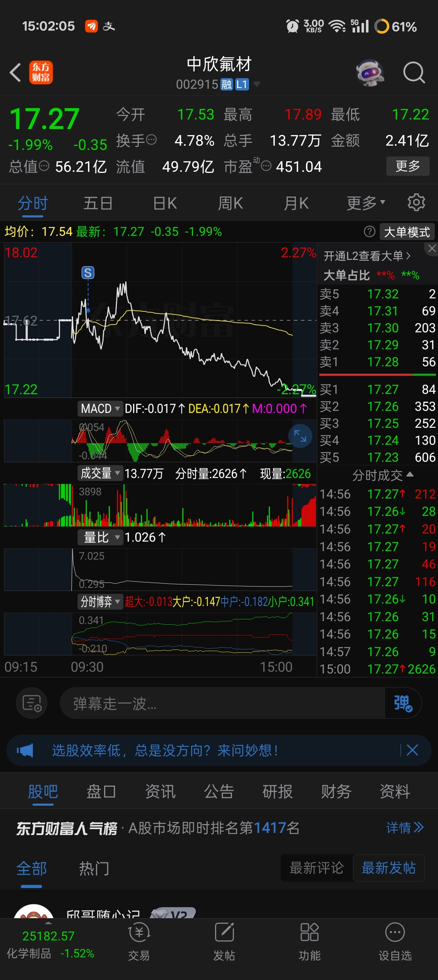The width and height of the screenshot is (438, 980).
Task: Open the 股吧 tab
Action: coord(43,792)
